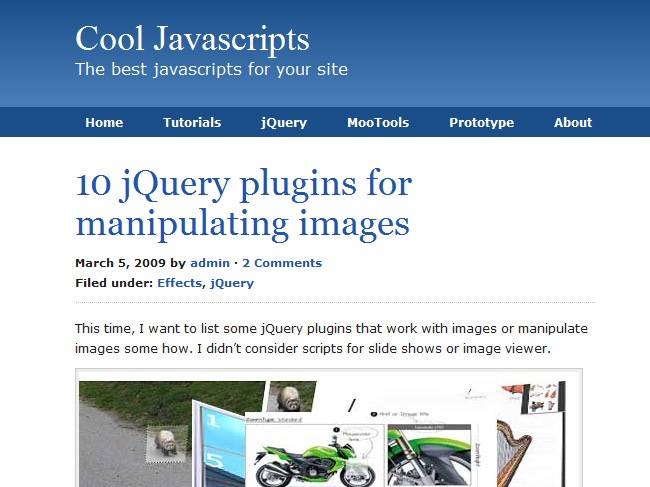
Task: Click the 'March 5, 2009 by' date text
Action: click(131, 263)
